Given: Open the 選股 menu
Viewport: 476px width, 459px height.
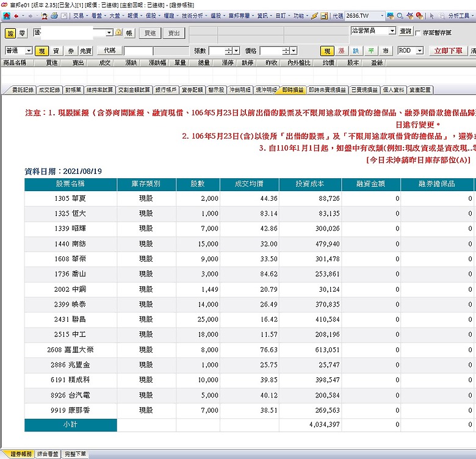Looking at the screenshot, I should (218, 16).
